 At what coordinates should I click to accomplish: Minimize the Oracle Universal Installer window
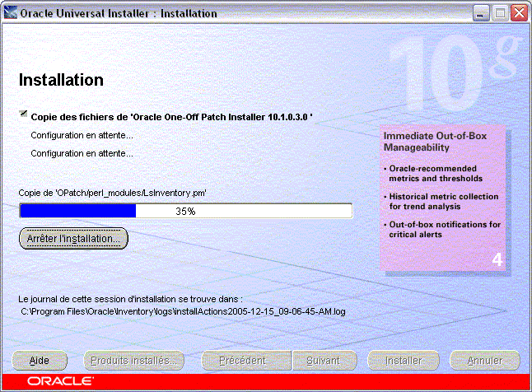[x=482, y=13]
